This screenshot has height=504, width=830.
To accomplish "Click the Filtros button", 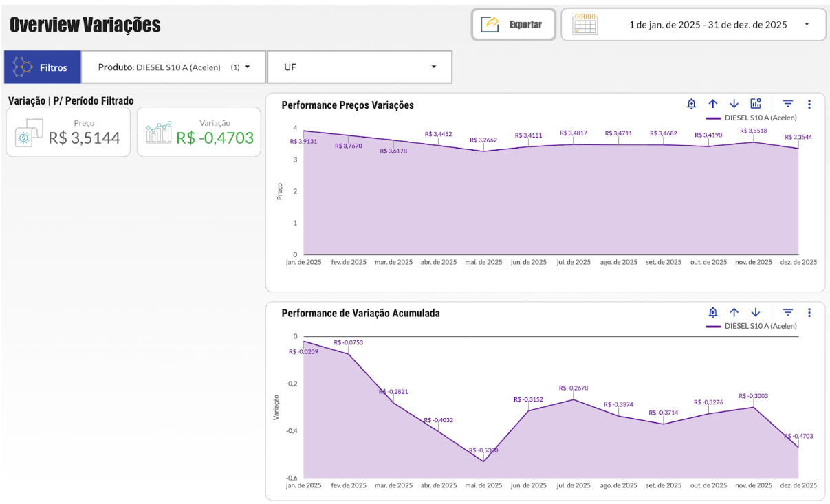I will pos(42,67).
